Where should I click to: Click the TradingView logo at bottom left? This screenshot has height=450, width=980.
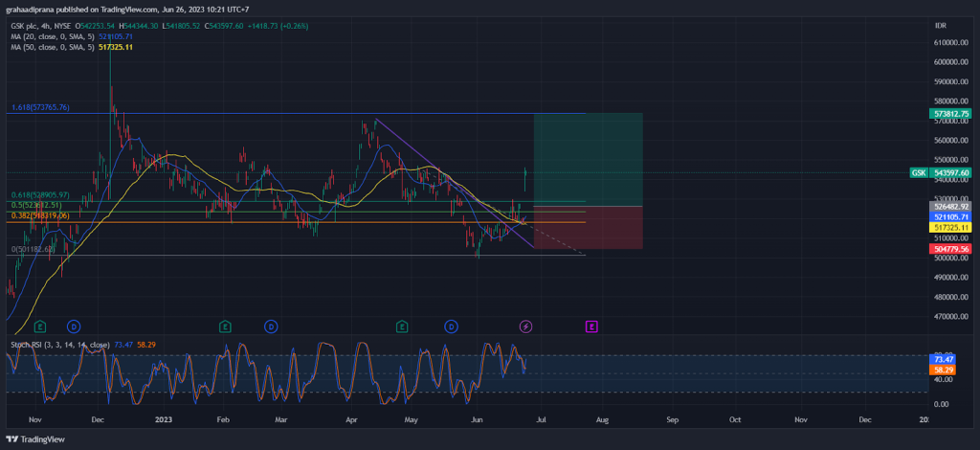35,439
